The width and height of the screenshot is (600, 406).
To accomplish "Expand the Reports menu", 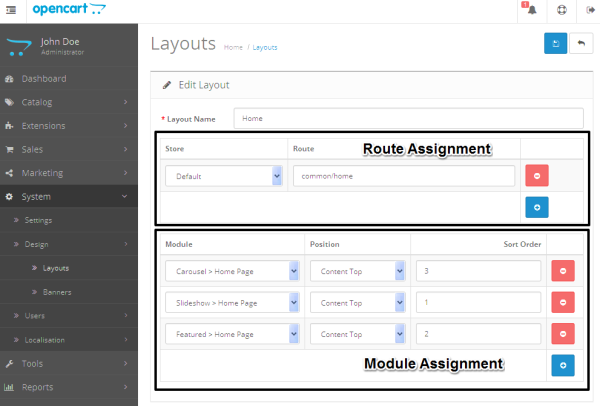I will [x=69, y=387].
